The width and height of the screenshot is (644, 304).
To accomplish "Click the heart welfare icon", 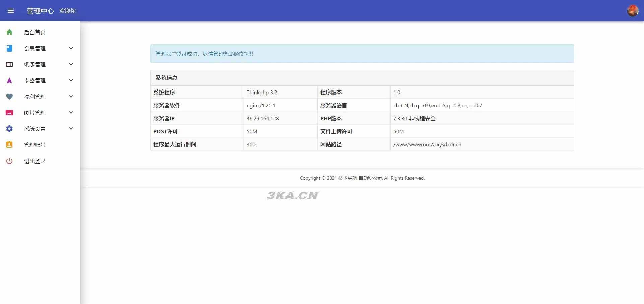I will [9, 97].
